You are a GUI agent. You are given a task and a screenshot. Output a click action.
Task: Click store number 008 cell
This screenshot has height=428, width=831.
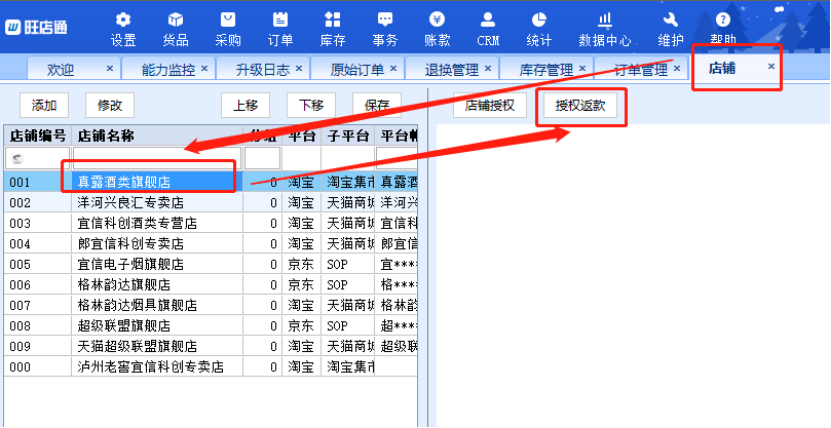[x=38, y=326]
